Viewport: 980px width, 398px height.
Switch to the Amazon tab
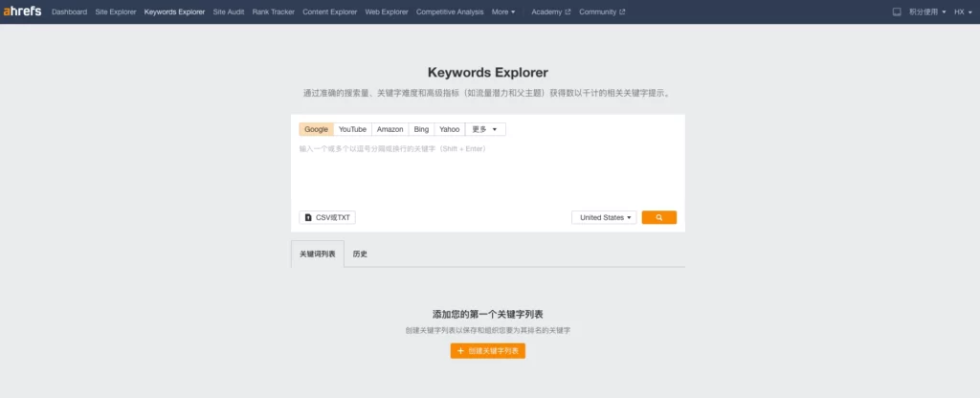click(x=390, y=129)
